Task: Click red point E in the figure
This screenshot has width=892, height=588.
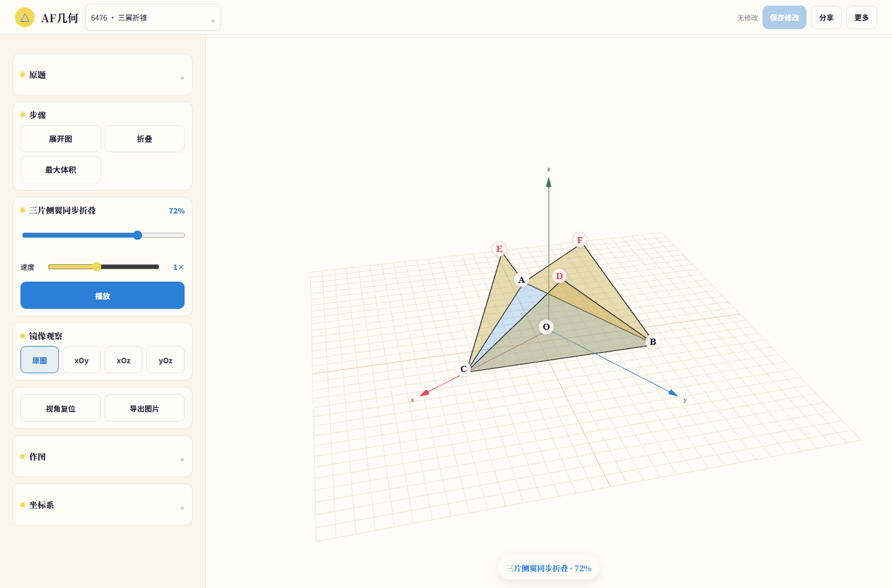Action: tap(499, 249)
